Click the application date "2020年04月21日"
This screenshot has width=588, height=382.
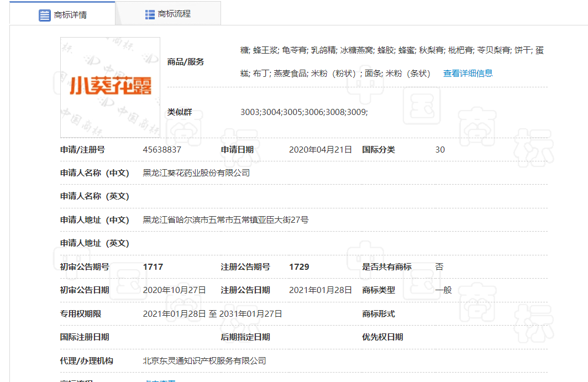321,150
